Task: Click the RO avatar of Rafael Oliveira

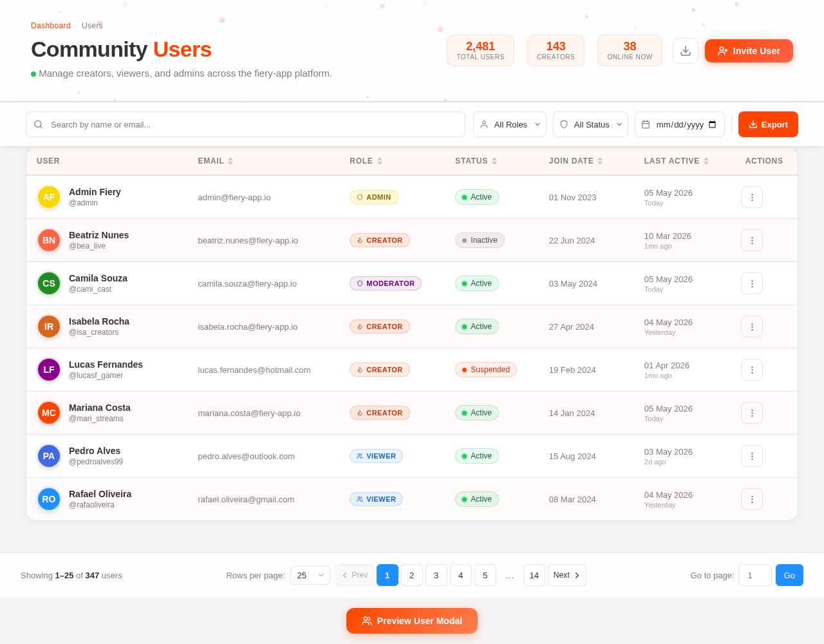Action: pos(49,499)
